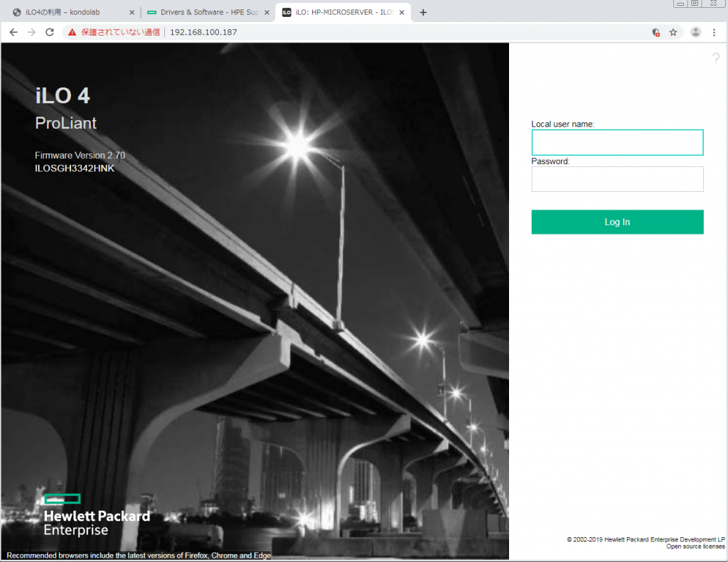728x562 pixels.
Task: Open the Chrome profile avatar
Action: 696,32
